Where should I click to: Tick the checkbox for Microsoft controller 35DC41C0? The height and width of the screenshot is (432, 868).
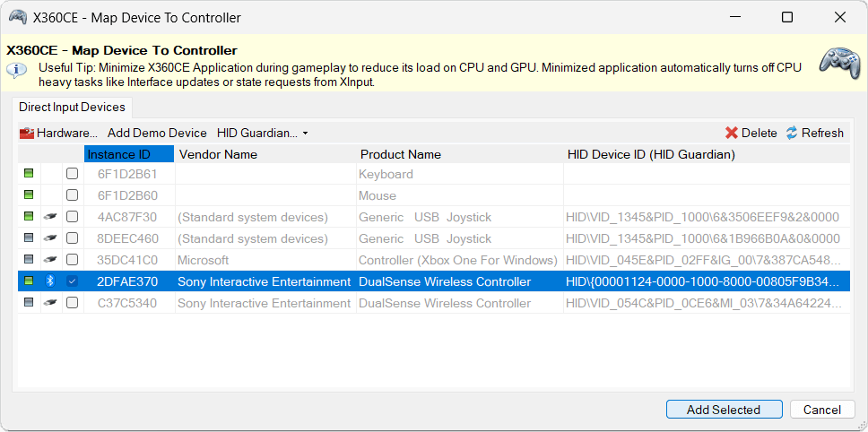72,260
